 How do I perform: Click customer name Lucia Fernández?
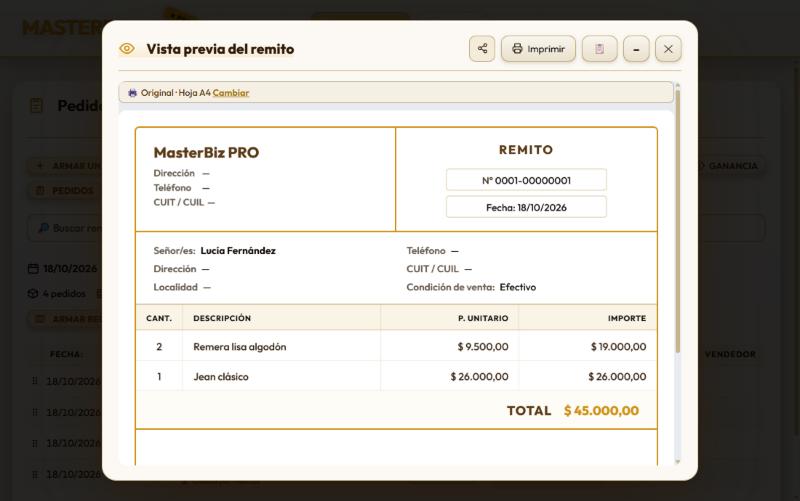[x=238, y=250]
